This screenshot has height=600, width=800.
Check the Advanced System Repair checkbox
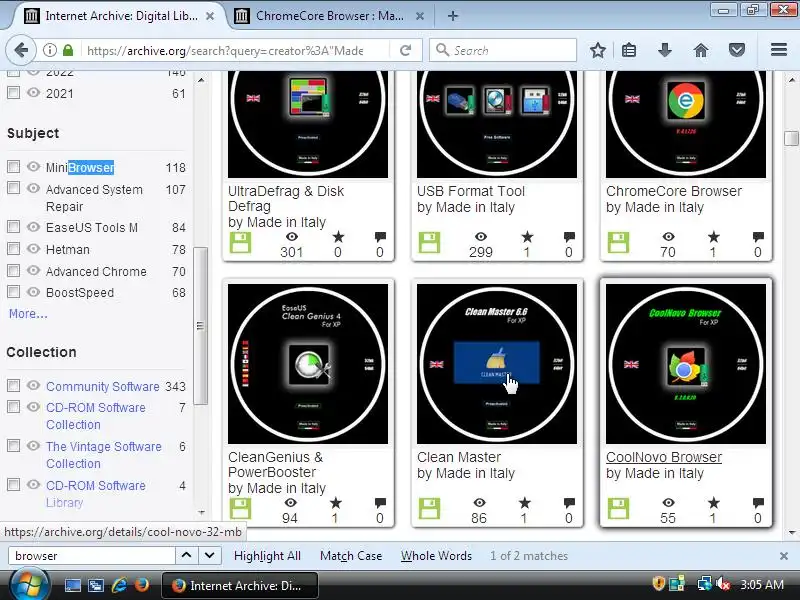[x=13, y=188]
